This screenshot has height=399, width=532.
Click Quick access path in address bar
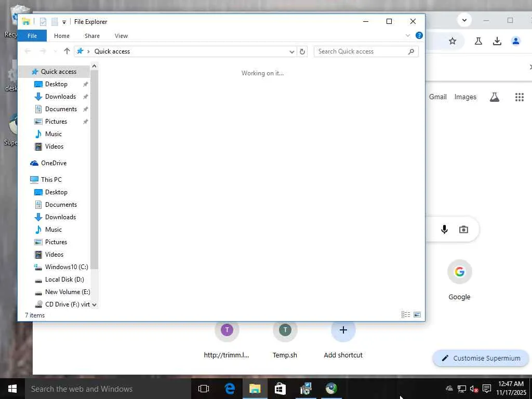[112, 51]
